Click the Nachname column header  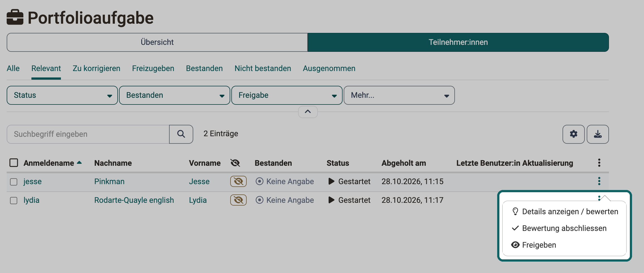pyautogui.click(x=113, y=163)
